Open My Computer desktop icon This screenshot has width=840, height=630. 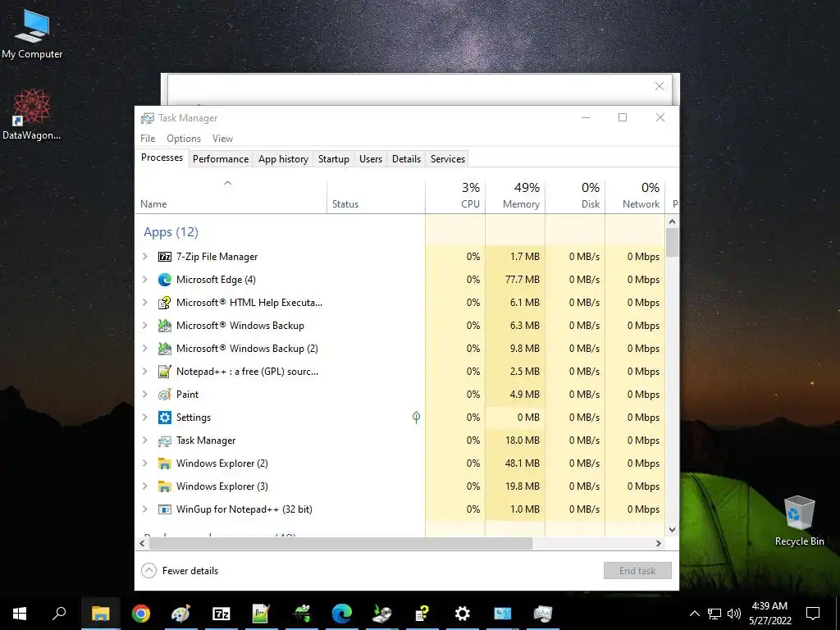pos(32,33)
